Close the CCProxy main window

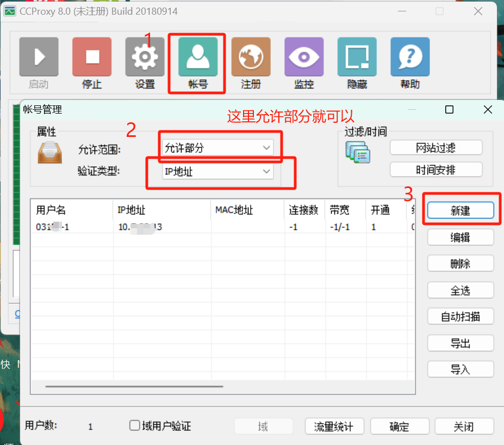coord(478,11)
